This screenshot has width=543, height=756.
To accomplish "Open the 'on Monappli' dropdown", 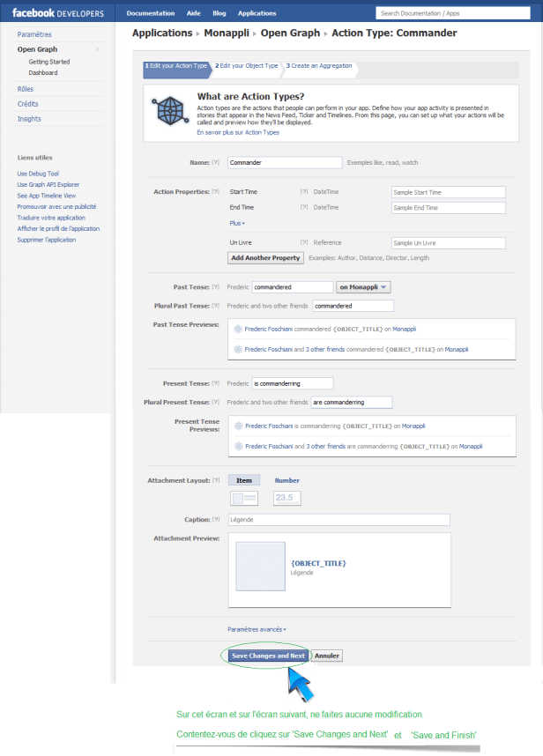I will click(363, 287).
